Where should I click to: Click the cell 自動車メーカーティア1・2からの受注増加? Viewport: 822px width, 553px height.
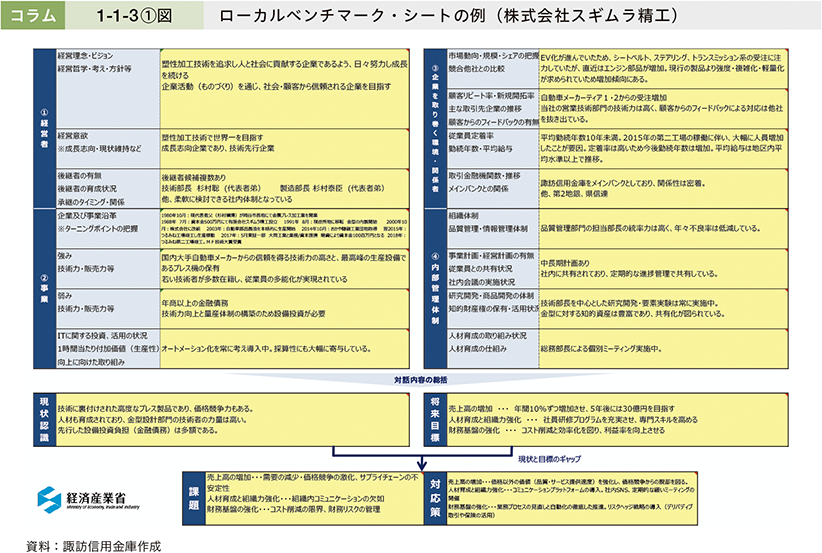click(x=603, y=97)
